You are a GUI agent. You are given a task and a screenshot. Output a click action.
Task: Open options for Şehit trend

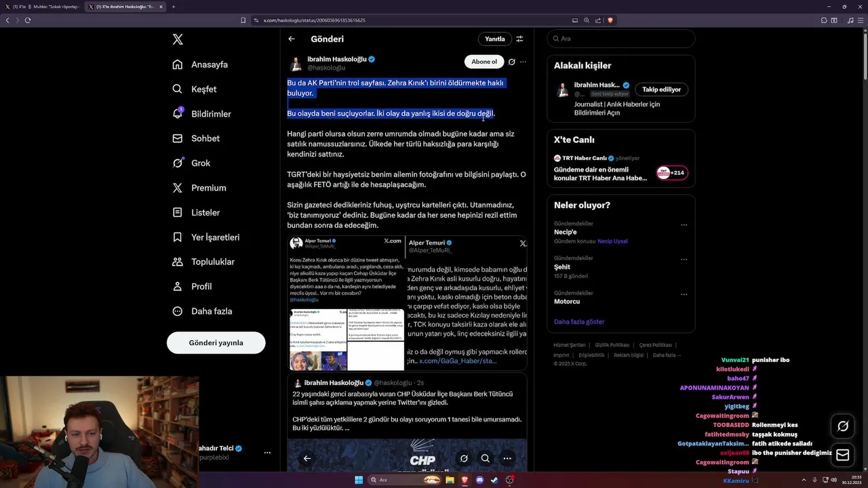click(684, 260)
